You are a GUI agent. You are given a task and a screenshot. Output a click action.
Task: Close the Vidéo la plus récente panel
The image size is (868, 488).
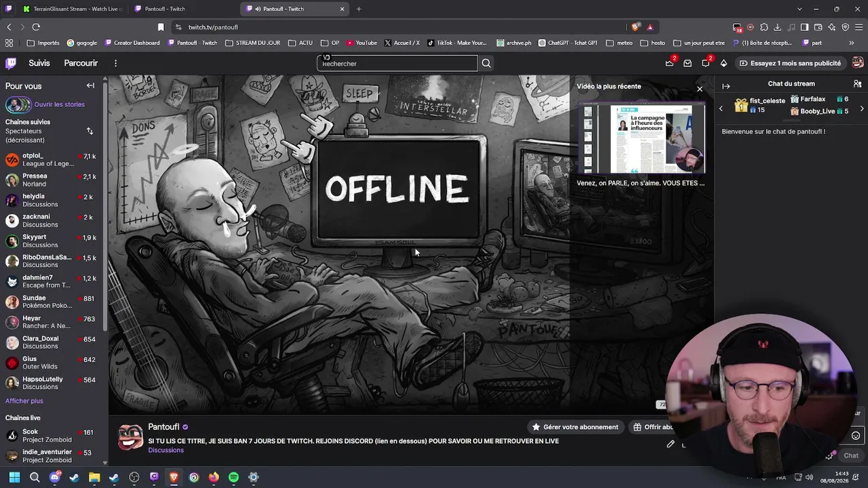click(700, 89)
